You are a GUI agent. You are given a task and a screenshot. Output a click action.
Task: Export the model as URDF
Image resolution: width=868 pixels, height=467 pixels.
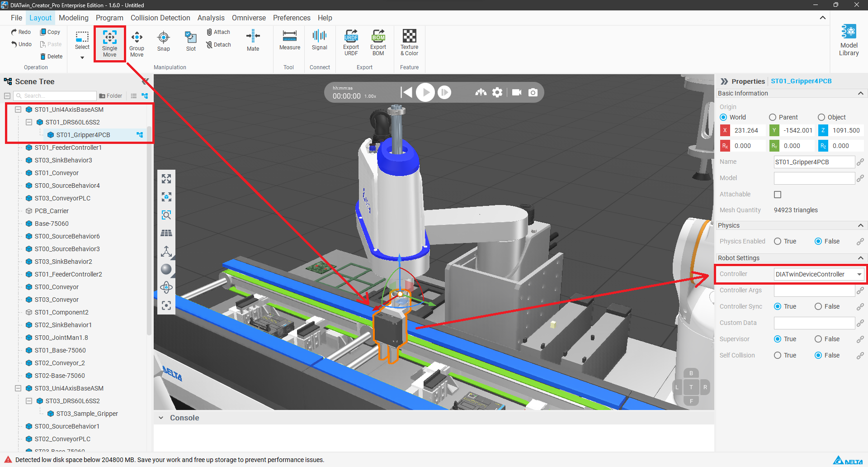point(351,43)
